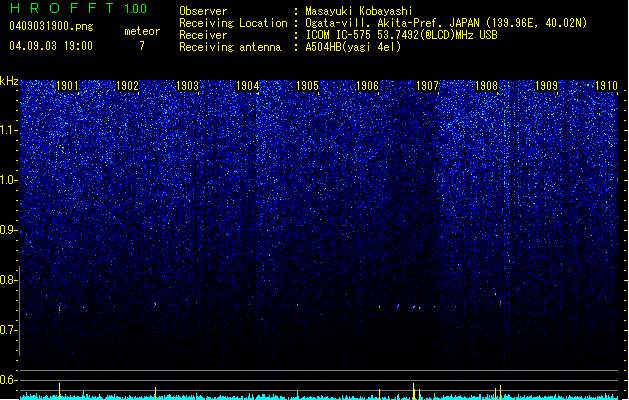Click the 1904 time marker
629x400 pixels.
[x=248, y=86]
